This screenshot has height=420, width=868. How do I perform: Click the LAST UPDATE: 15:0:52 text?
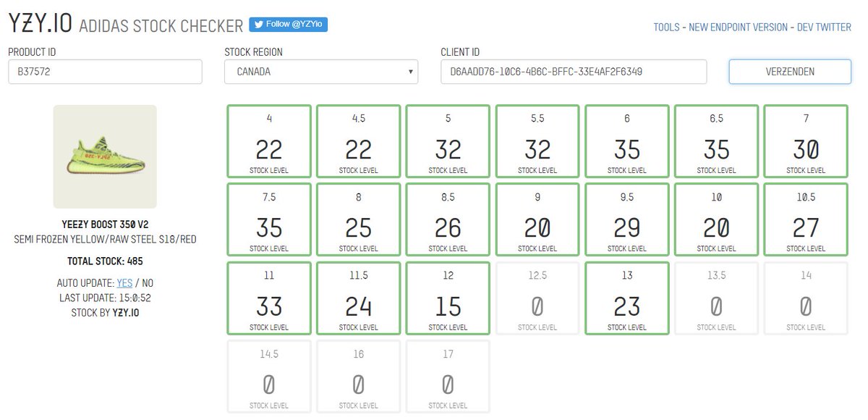point(105,298)
